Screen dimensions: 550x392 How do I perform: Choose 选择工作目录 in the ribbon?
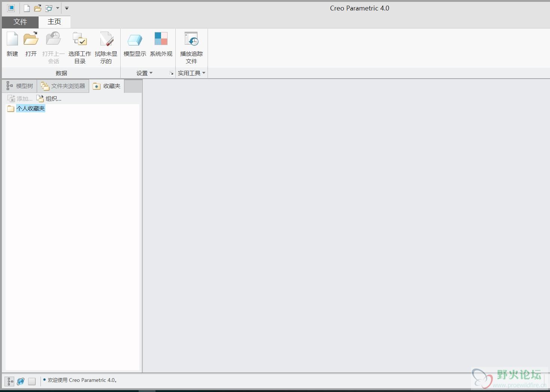(80, 48)
